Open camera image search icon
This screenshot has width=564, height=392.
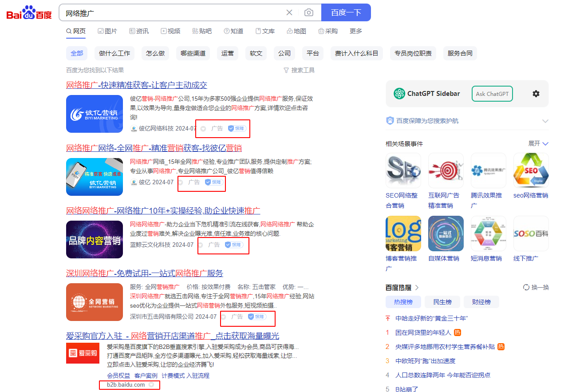tap(309, 12)
